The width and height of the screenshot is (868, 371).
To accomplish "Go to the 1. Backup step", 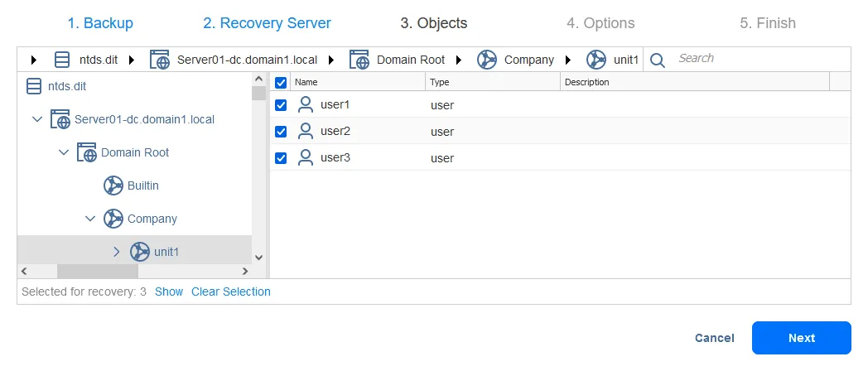I will [x=100, y=23].
